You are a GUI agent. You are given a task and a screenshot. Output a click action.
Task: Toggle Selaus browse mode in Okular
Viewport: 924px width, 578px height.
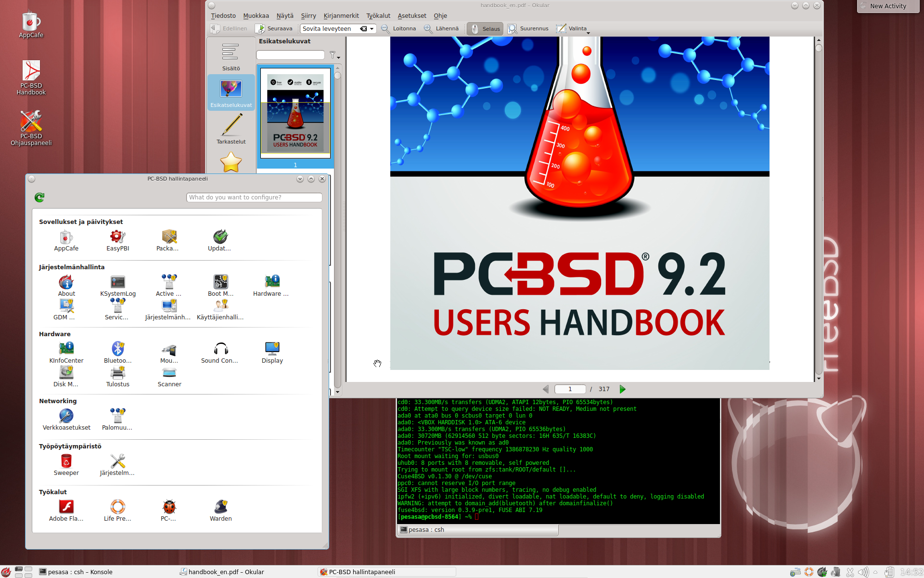pyautogui.click(x=485, y=29)
